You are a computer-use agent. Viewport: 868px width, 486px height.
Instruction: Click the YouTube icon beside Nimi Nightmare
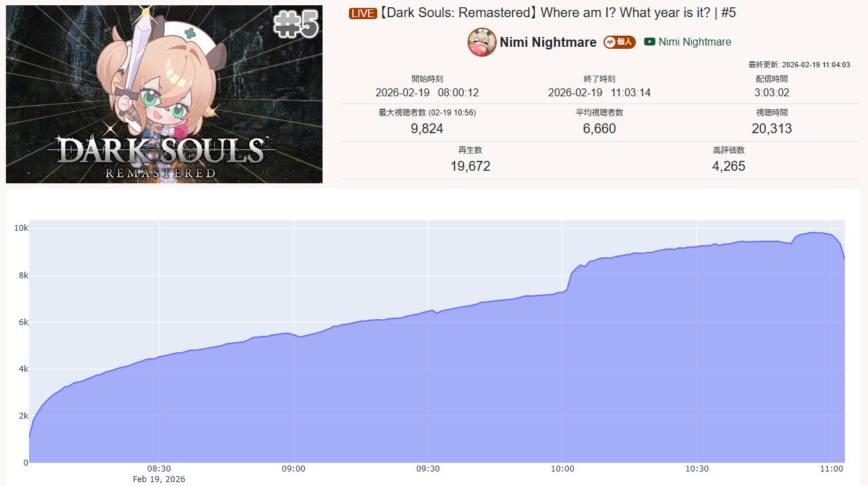pyautogui.click(x=650, y=42)
